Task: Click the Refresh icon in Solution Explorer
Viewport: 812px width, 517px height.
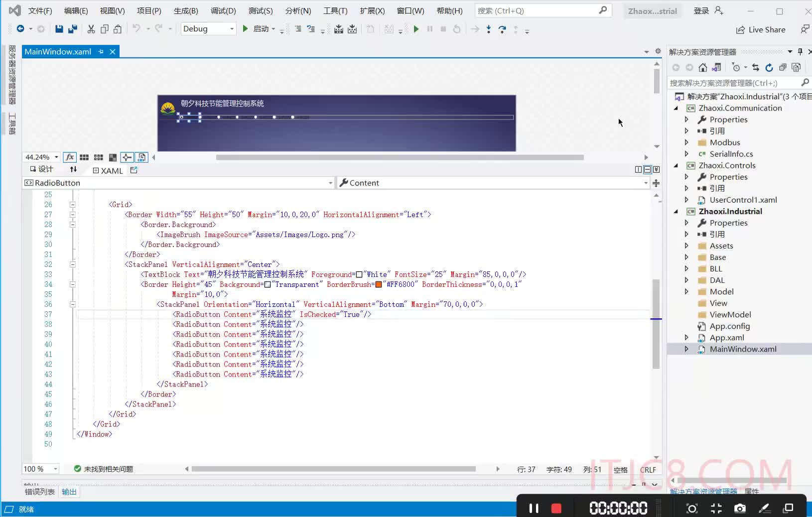Action: coord(769,67)
